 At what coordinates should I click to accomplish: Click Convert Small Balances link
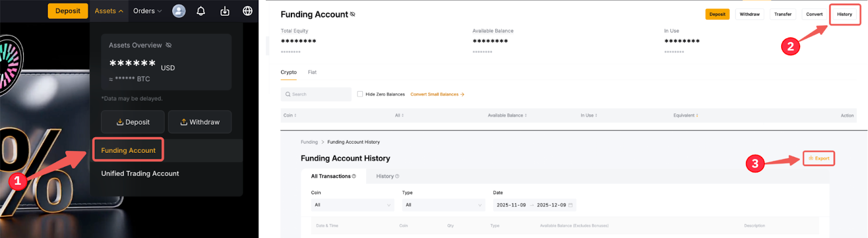coord(437,94)
